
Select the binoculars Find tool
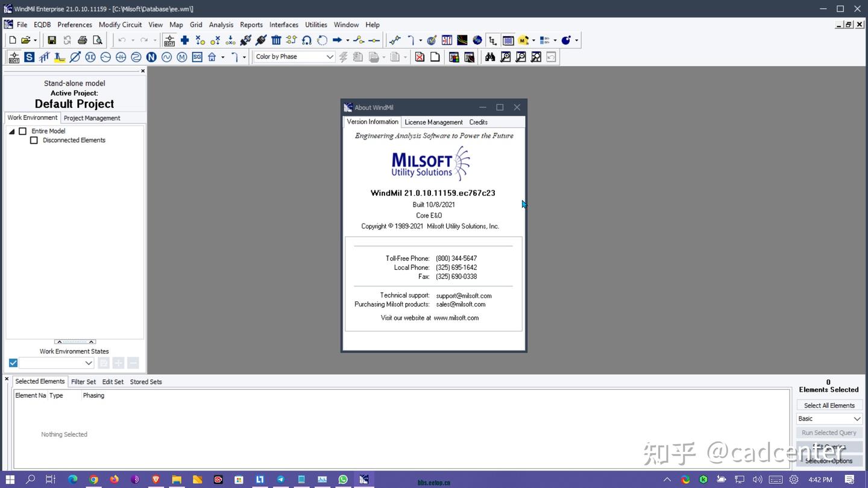(x=490, y=57)
